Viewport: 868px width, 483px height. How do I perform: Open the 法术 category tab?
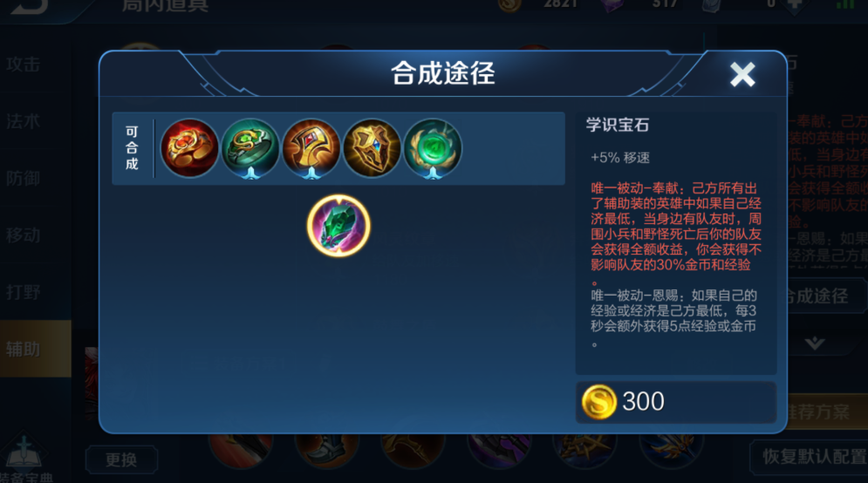click(24, 121)
